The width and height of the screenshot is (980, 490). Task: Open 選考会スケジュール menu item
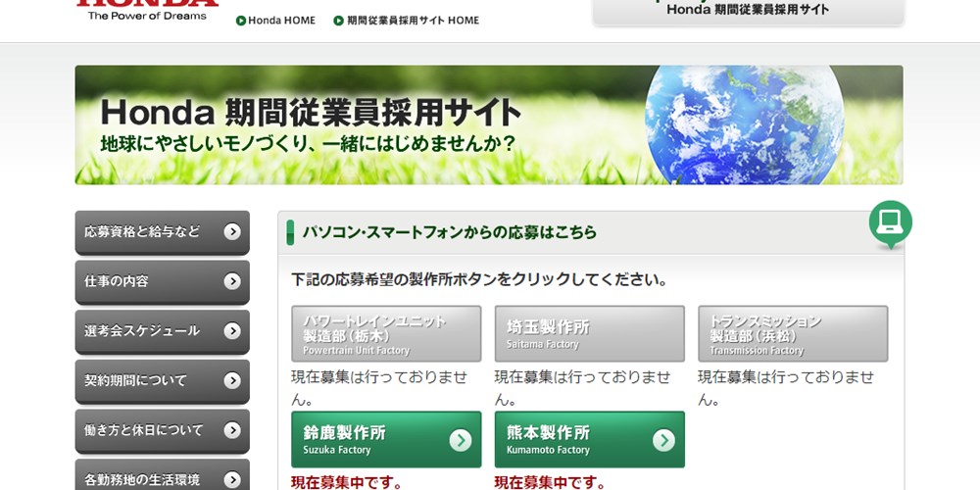click(163, 331)
